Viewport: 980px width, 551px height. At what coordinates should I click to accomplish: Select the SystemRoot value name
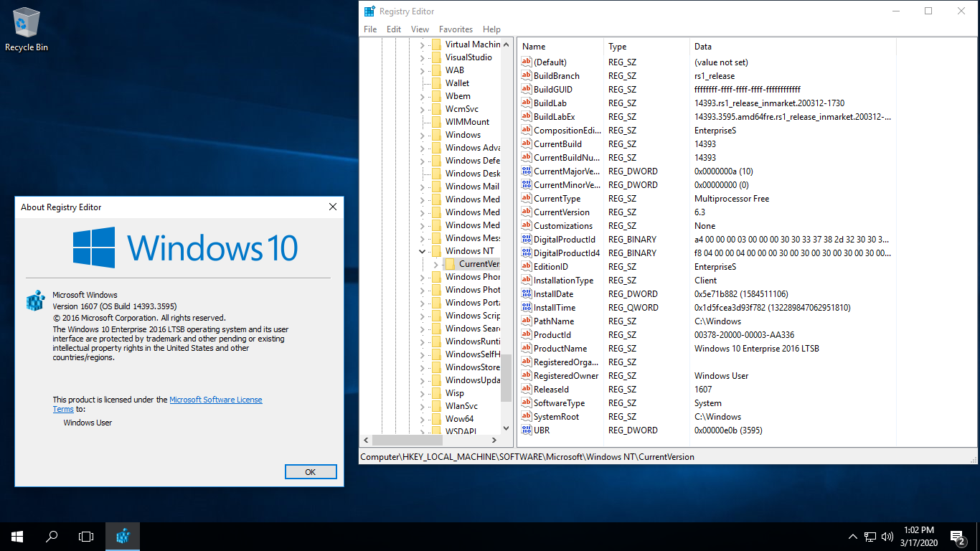coord(556,416)
